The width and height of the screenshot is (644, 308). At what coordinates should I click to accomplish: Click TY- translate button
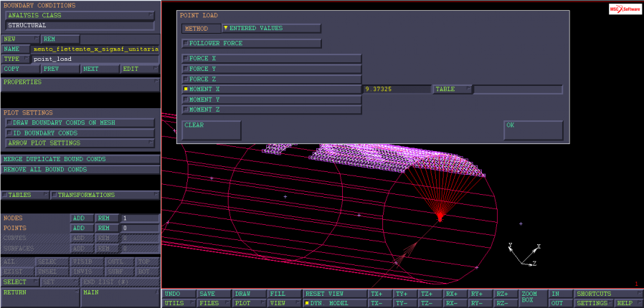(404, 304)
